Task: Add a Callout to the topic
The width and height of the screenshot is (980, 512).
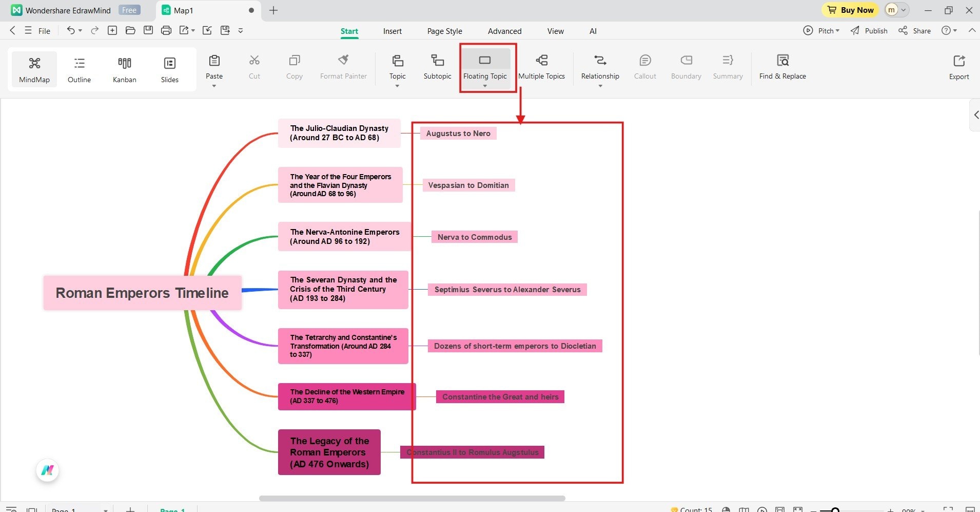Action: tap(645, 67)
